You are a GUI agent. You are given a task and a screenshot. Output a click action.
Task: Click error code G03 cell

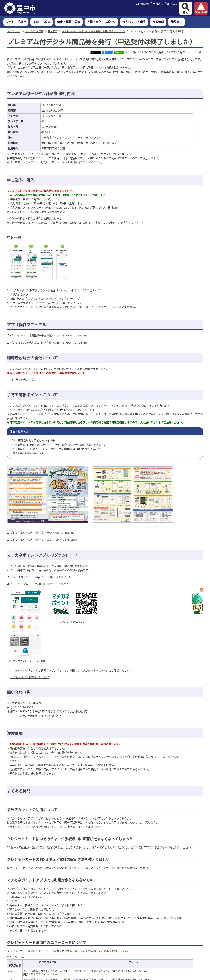tap(15, 973)
